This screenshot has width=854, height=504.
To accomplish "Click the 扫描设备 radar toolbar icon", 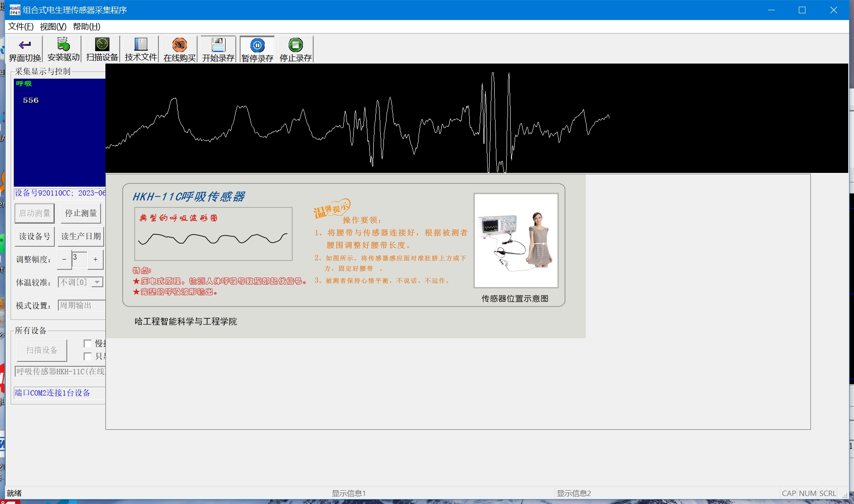I will coord(102,44).
